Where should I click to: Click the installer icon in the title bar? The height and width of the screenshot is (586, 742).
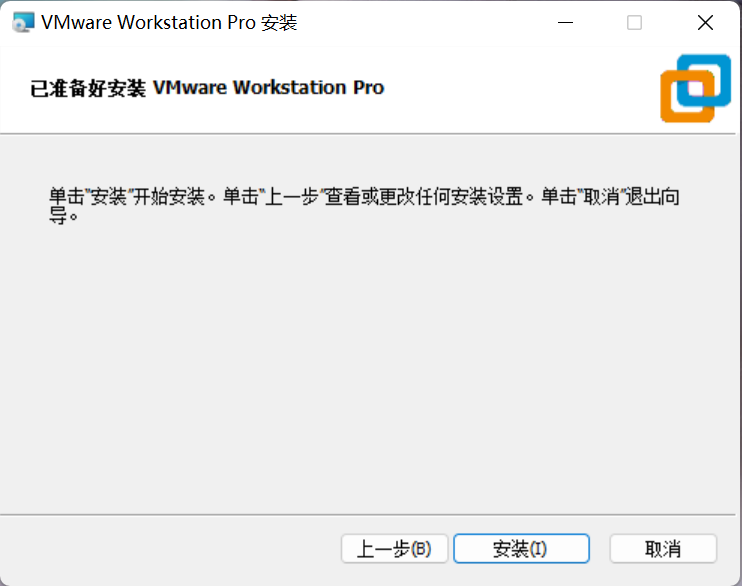click(x=22, y=23)
